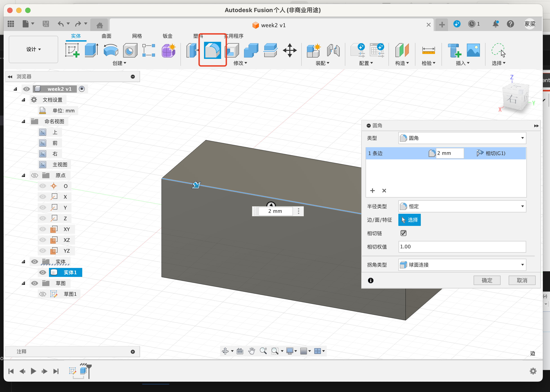Screen dimensions: 550x392
Task: Select the Pan hand tool
Action: click(252, 351)
